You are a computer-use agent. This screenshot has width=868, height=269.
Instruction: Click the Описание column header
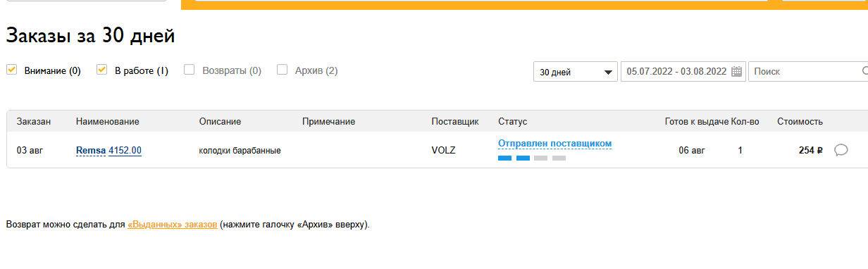(x=220, y=122)
